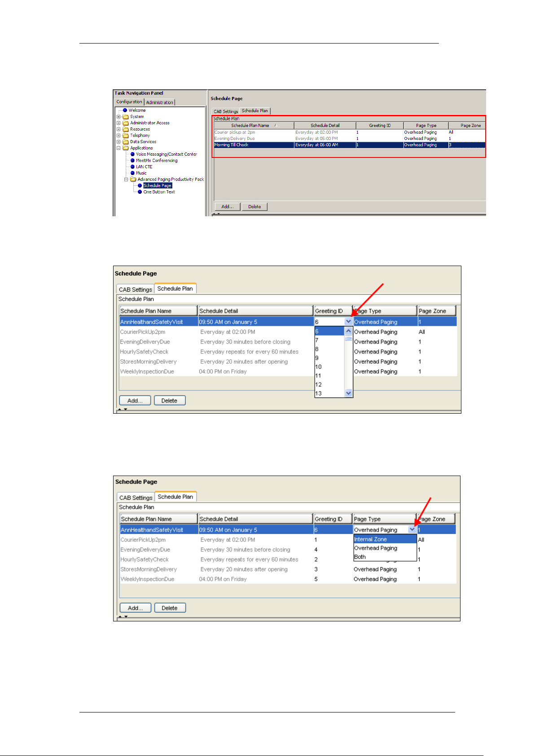Click the Administrator Access folder icon

(126, 123)
